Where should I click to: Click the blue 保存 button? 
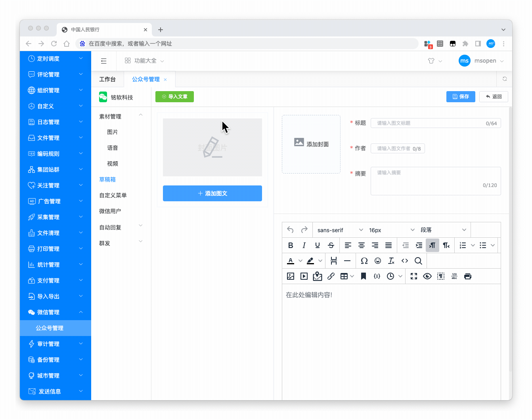(x=461, y=97)
